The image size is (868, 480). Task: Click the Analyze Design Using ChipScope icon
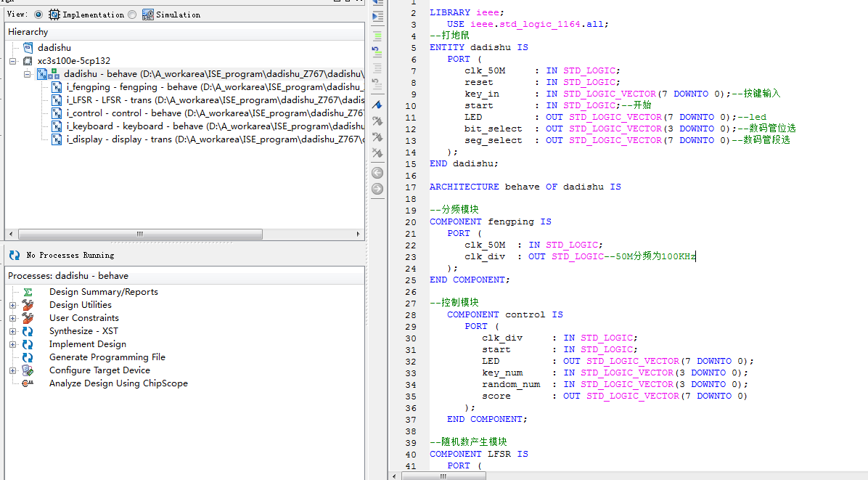tap(28, 383)
